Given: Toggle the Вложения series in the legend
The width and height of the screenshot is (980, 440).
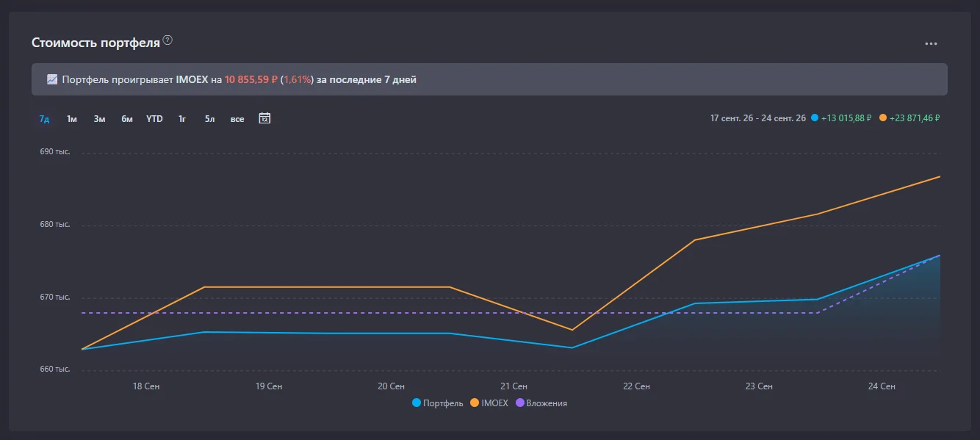Looking at the screenshot, I should click(541, 403).
